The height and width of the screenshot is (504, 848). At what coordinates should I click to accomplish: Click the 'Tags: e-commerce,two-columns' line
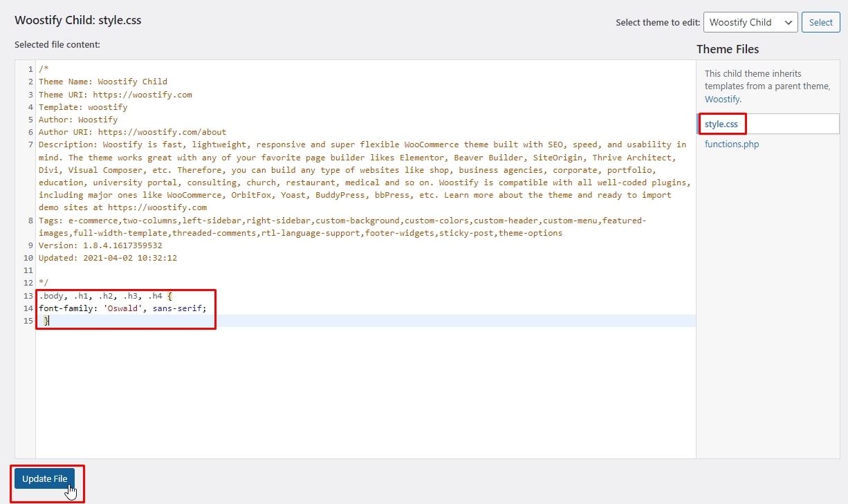[342, 227]
